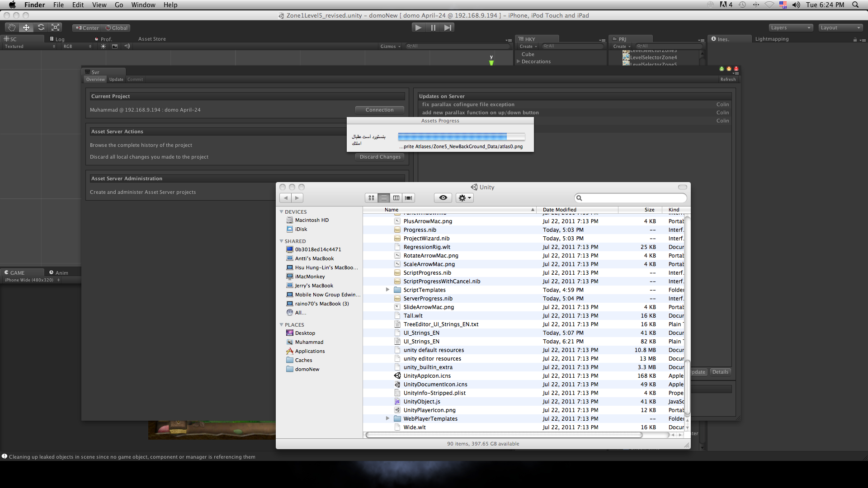Open the Create dropdown in HKY panel
This screenshot has width=868, height=488.
pos(528,46)
